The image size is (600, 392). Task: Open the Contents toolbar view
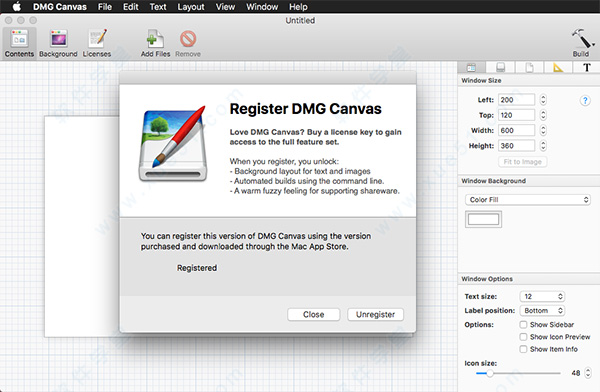coord(19,43)
